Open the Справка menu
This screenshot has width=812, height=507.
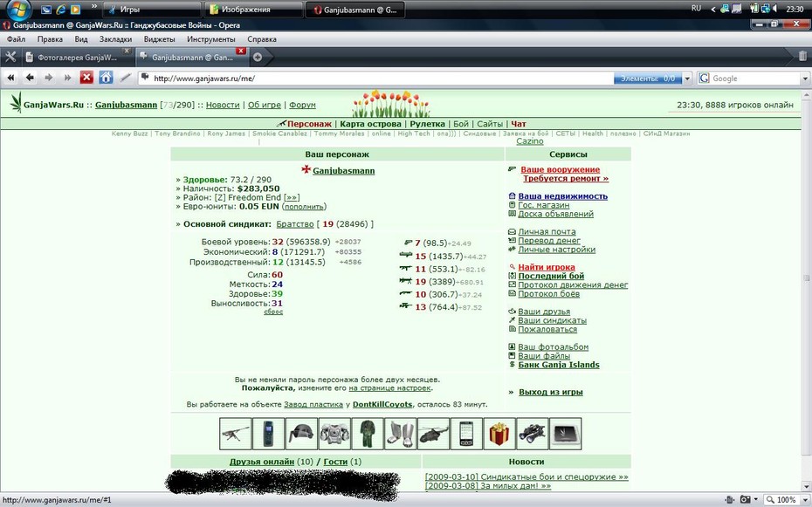[x=262, y=39]
